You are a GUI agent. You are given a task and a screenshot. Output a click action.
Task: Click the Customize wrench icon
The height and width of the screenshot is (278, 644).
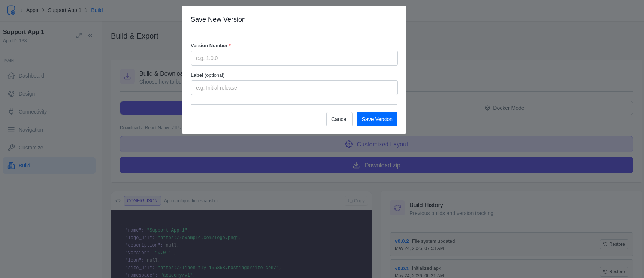coord(11,148)
